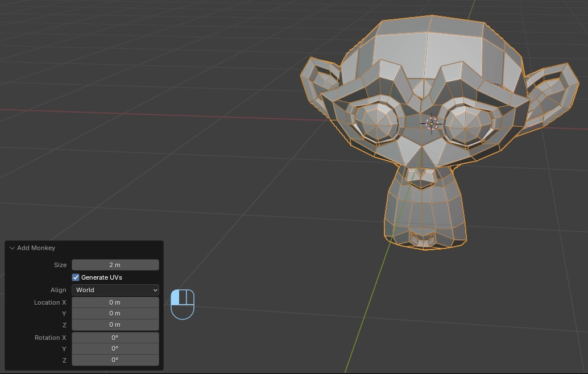Screen dimensions: 588x374
Task: Collapse the Add Monkey operator panel
Action: pyautogui.click(x=12, y=248)
